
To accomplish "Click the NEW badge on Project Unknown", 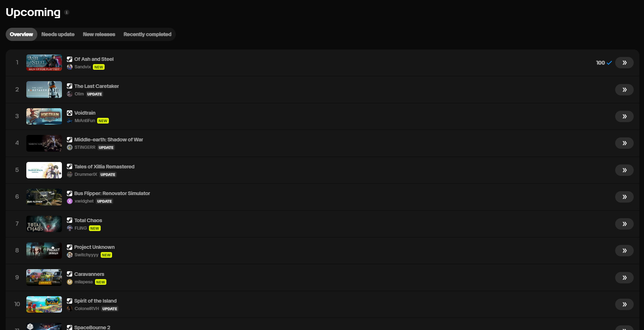I will point(106,255).
